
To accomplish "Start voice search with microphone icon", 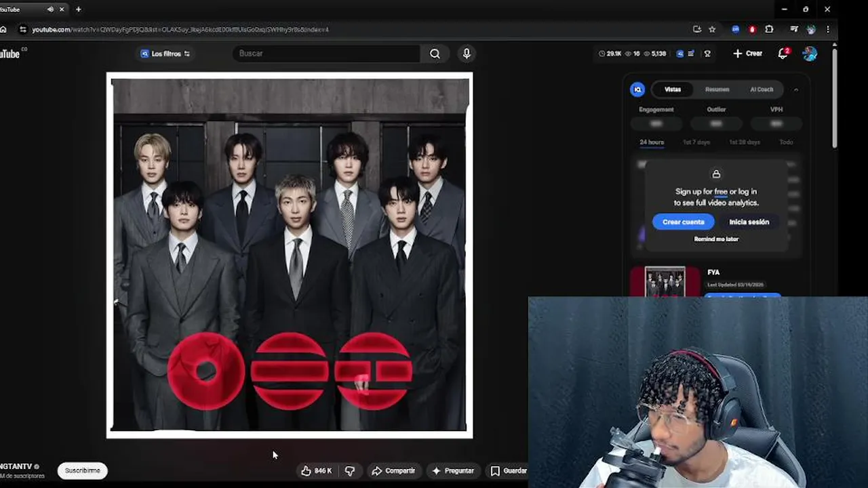I will click(467, 54).
